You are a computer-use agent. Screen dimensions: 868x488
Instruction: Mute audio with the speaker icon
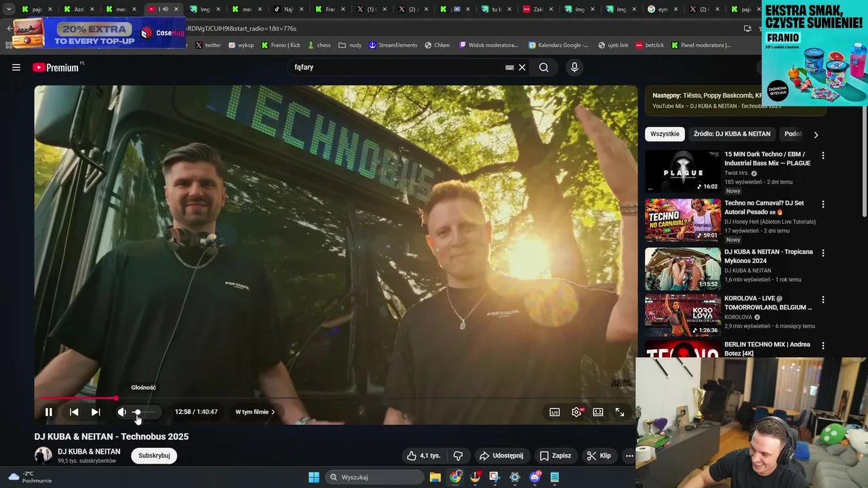(121, 412)
